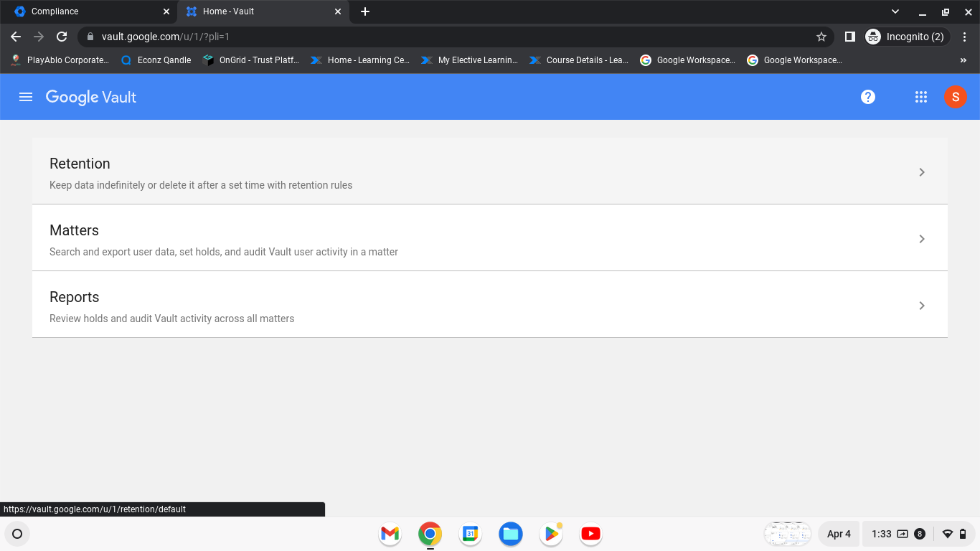Click 'Review holds and audit Vault activity' description
Screen dimensions: 980x551
click(171, 319)
